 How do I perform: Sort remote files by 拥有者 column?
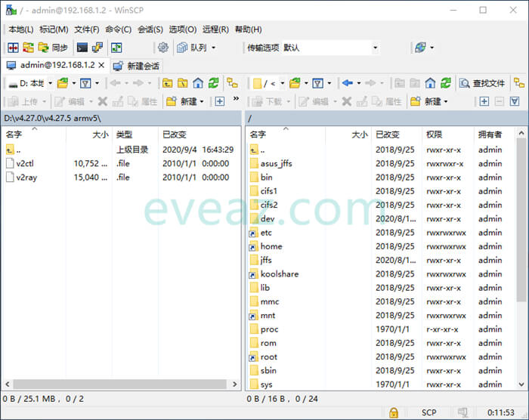(493, 134)
